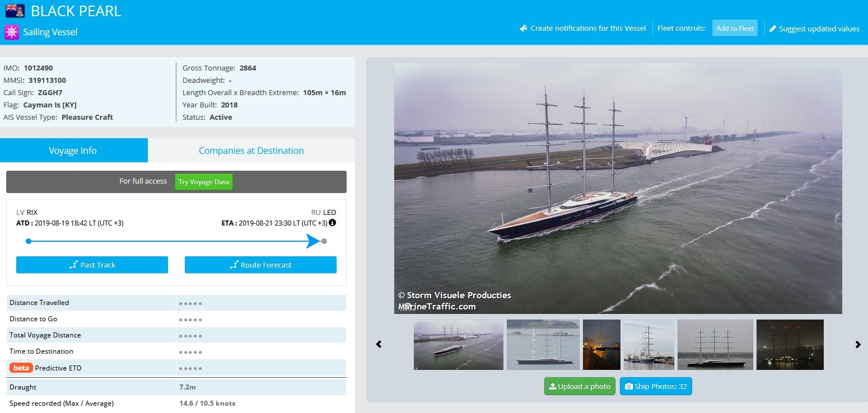Click Upload a photo button
Viewport: 868px width, 413px height.
(x=580, y=386)
